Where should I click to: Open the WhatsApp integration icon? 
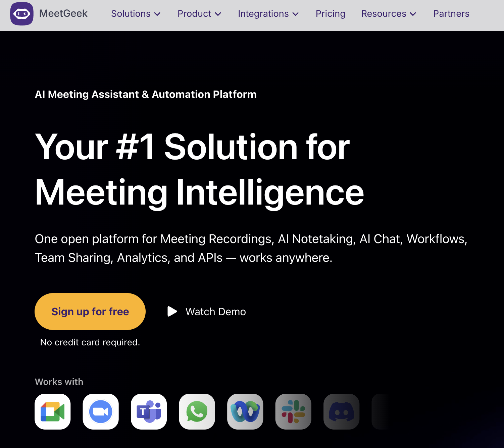click(197, 412)
